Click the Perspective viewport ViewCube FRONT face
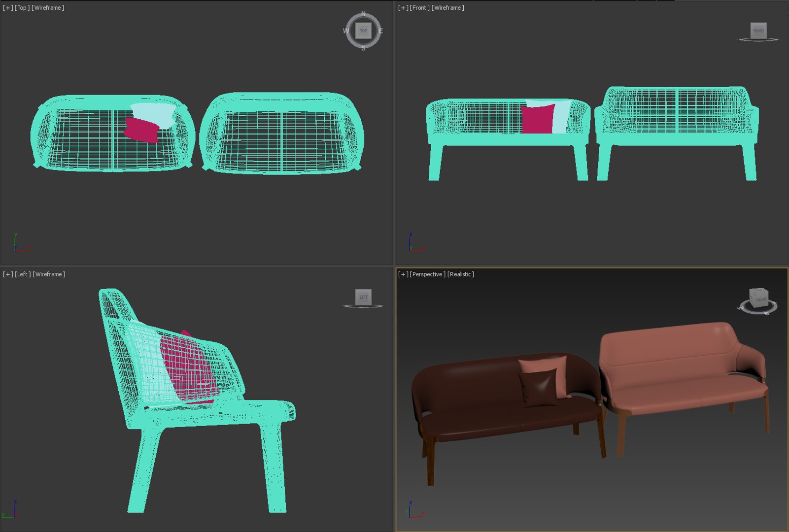This screenshot has width=789, height=532. click(760, 300)
